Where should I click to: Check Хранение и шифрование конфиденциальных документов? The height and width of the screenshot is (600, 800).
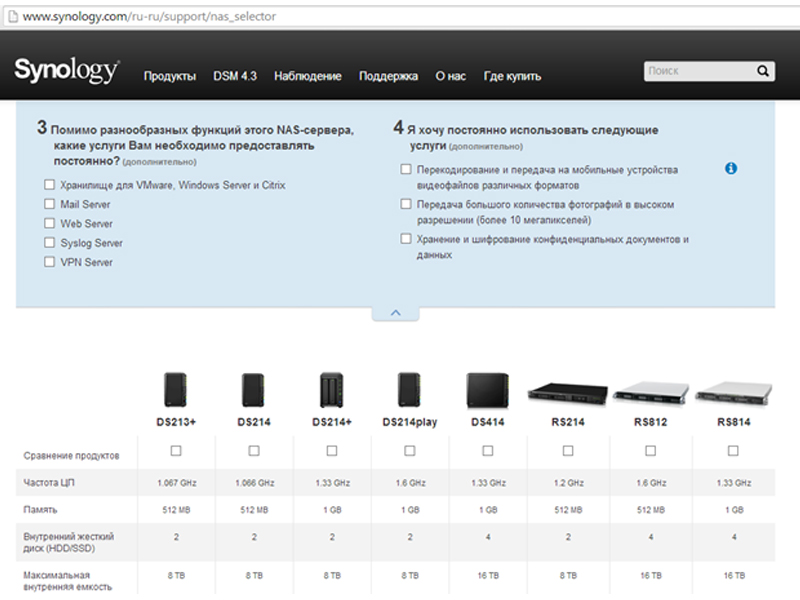(x=406, y=239)
